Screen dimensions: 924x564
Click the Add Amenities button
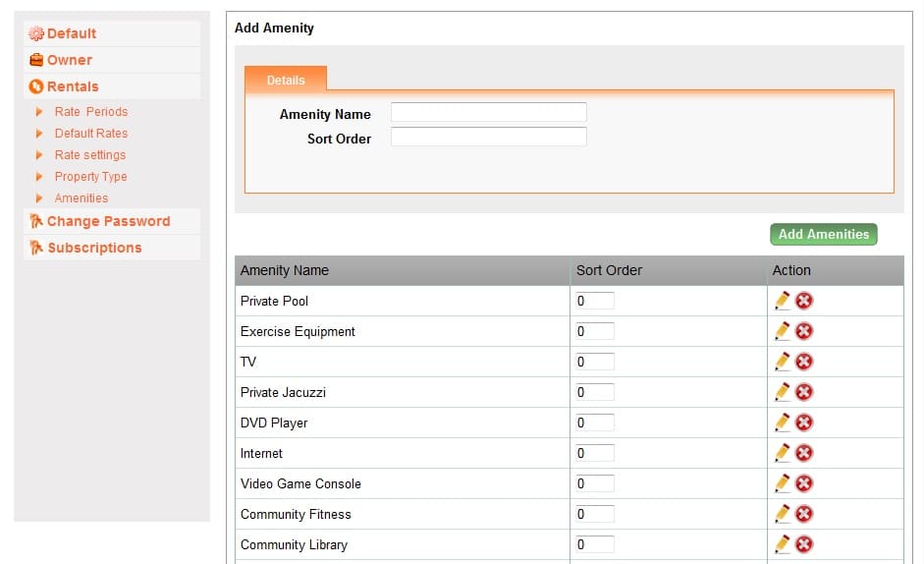point(823,234)
